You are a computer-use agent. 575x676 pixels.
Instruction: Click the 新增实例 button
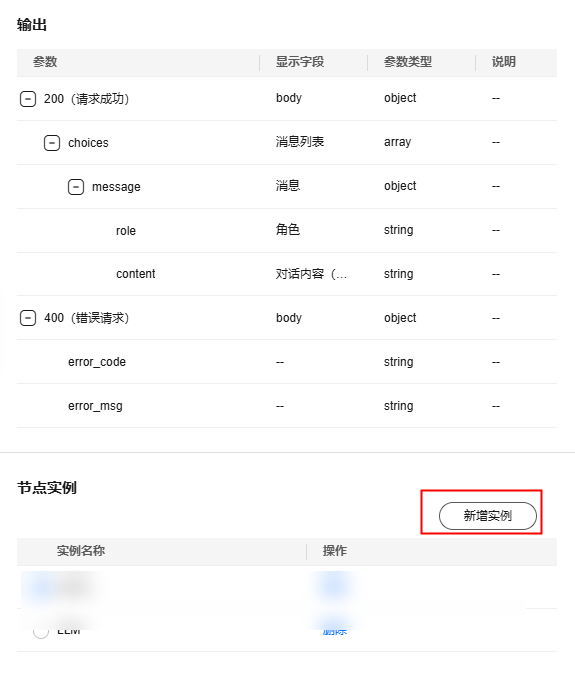488,516
